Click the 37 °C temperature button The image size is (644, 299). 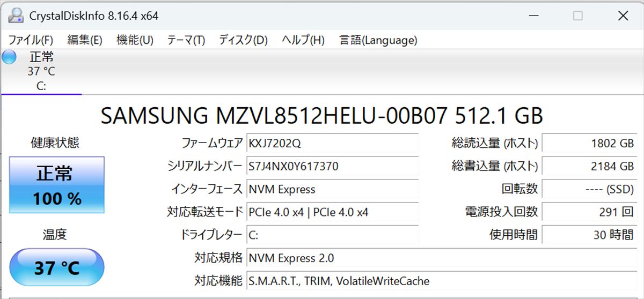[57, 267]
